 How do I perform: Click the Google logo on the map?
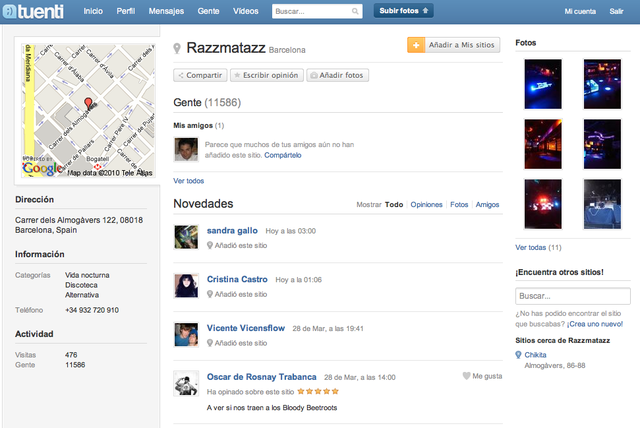43,168
